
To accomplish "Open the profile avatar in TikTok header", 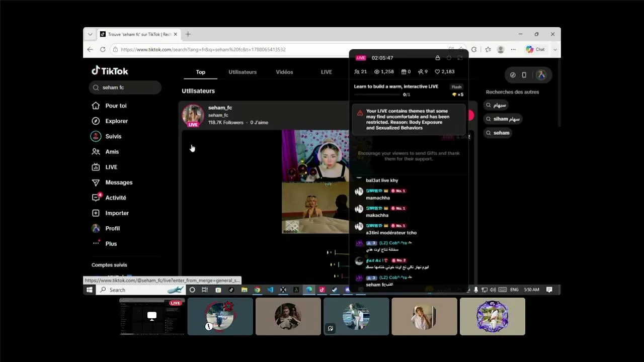I will [x=541, y=75].
